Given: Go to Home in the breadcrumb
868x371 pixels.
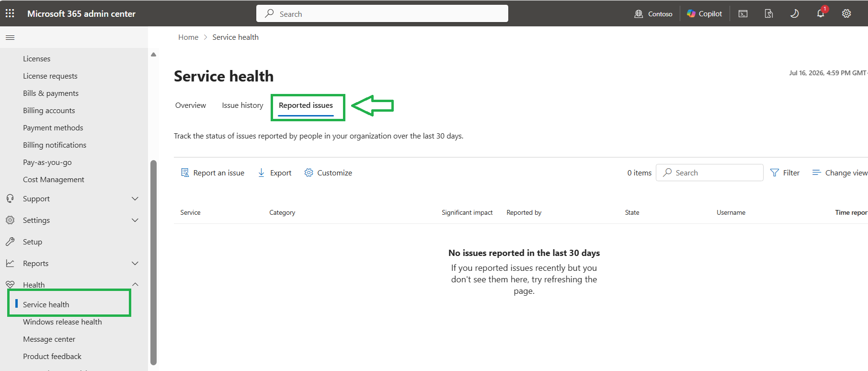Looking at the screenshot, I should pyautogui.click(x=188, y=37).
